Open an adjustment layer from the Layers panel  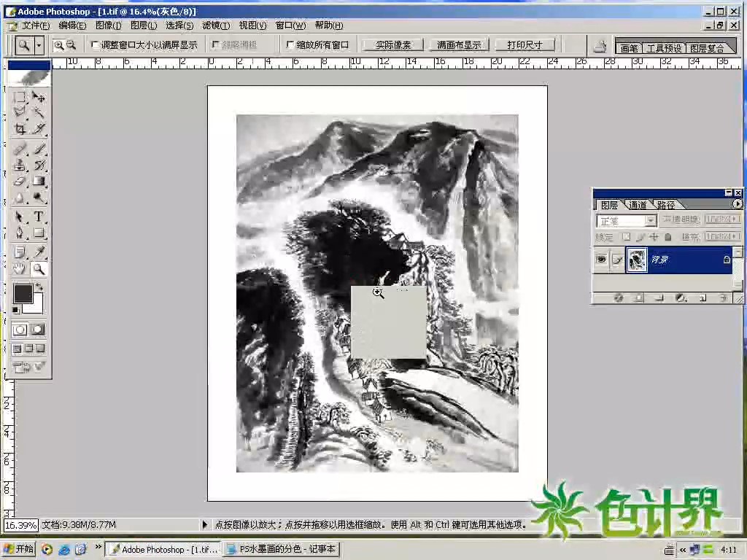click(681, 297)
